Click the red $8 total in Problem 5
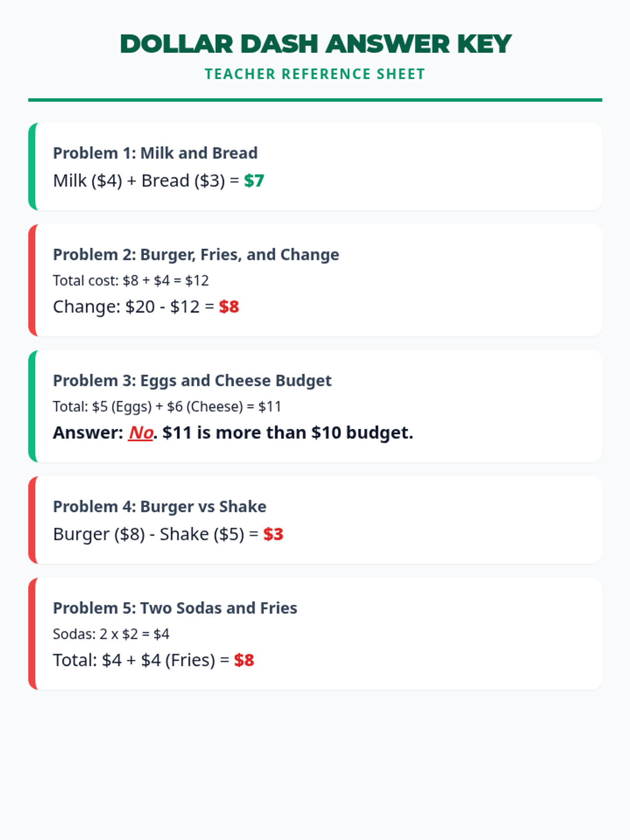Image resolution: width=630 pixels, height=840 pixels. coord(244,660)
